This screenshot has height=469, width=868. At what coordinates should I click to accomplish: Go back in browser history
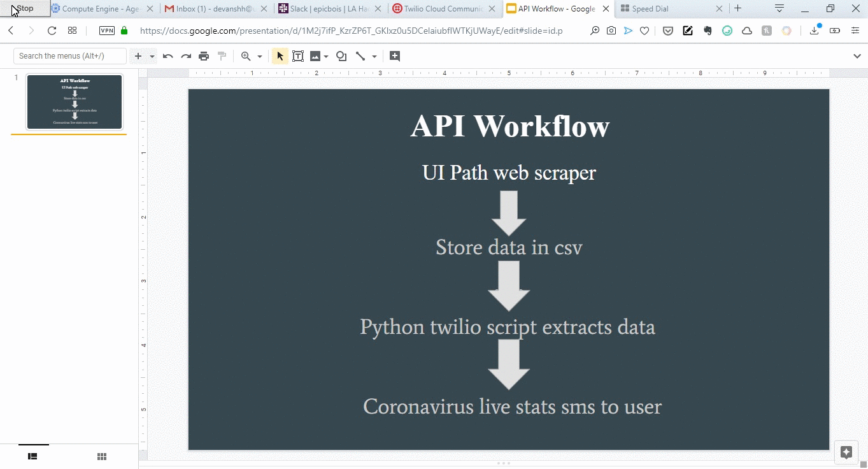[x=11, y=31]
